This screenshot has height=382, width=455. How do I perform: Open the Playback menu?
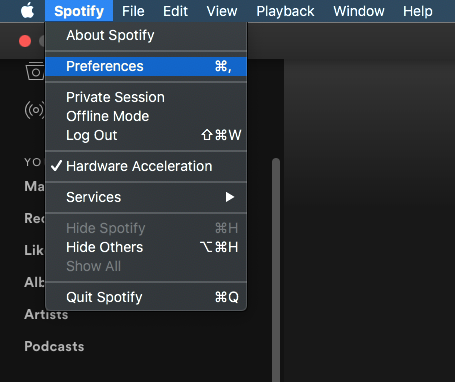coord(285,11)
